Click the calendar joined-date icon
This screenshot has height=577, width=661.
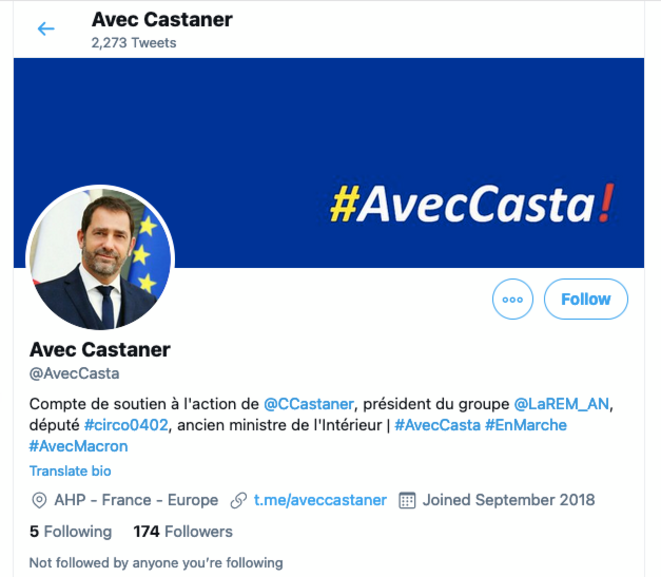[x=407, y=500]
